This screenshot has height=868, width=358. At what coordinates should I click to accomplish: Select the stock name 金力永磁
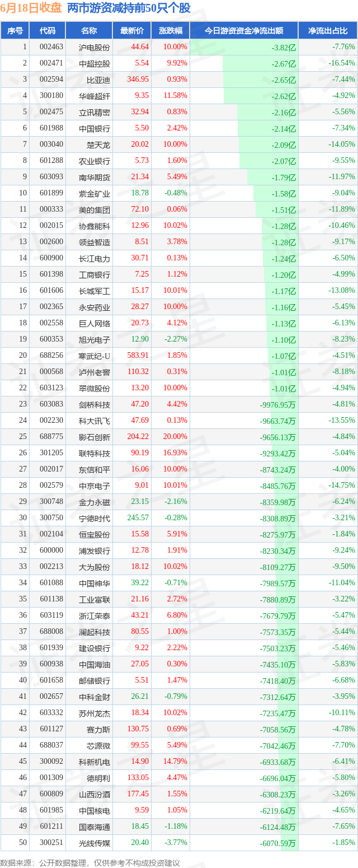(x=95, y=502)
